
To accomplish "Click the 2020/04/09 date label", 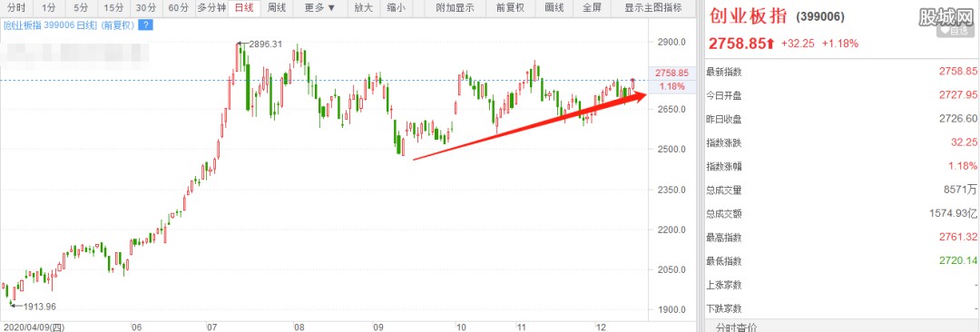I will tap(34, 327).
